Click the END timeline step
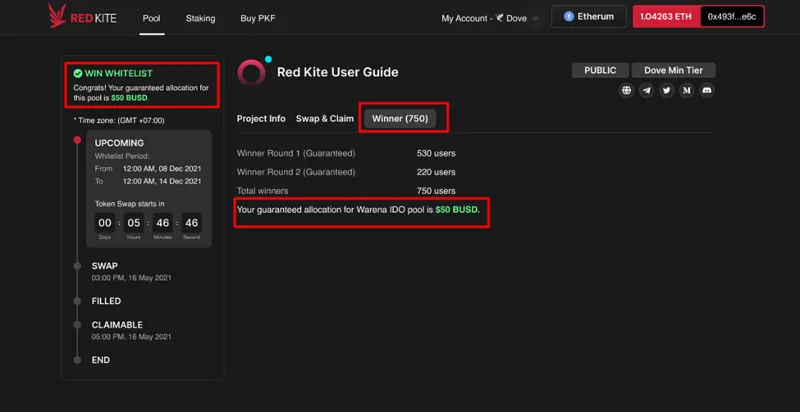The height and width of the screenshot is (412, 800). click(101, 360)
